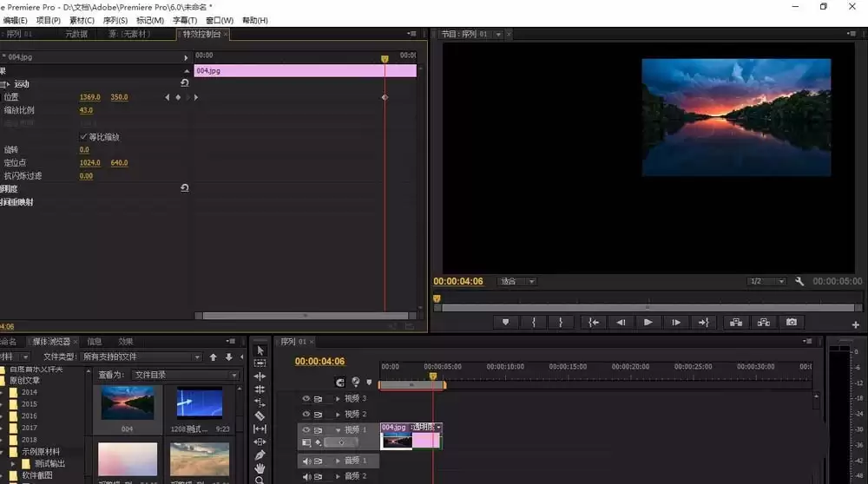The height and width of the screenshot is (484, 868).
Task: Edit the scale value 43.0
Action: (x=86, y=110)
